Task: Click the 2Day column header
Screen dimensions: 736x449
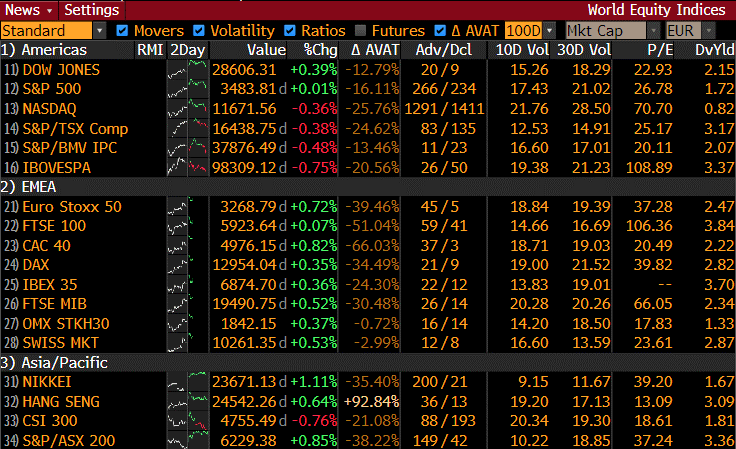Action: click(187, 50)
